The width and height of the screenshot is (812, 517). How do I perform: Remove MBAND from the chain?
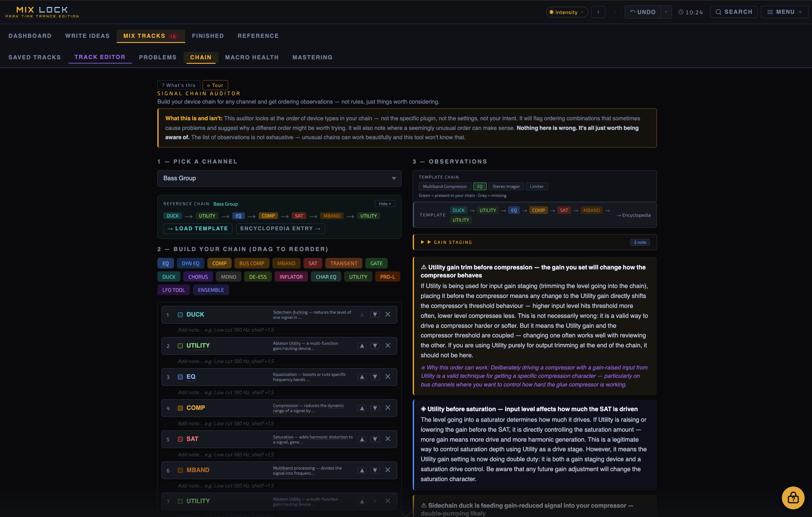pyautogui.click(x=387, y=470)
